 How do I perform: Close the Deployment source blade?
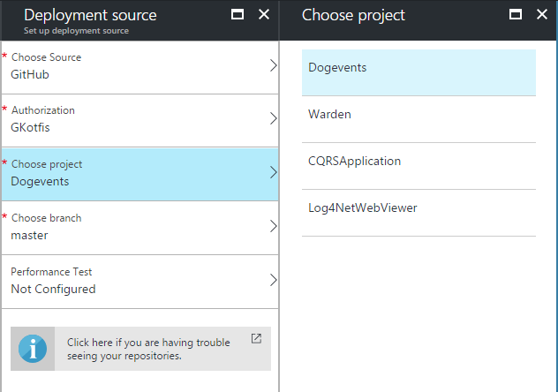click(x=263, y=15)
